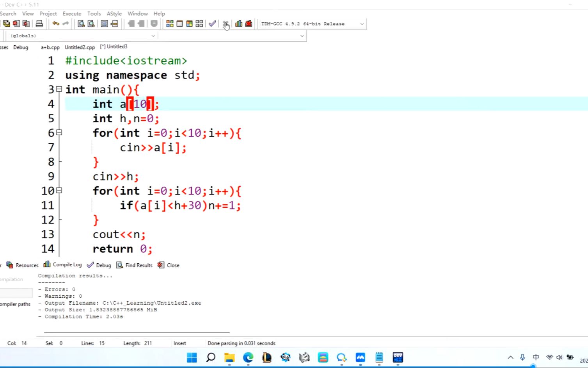The width and height of the screenshot is (588, 368).
Task: Click the Stop Execution icon
Action: 226,24
